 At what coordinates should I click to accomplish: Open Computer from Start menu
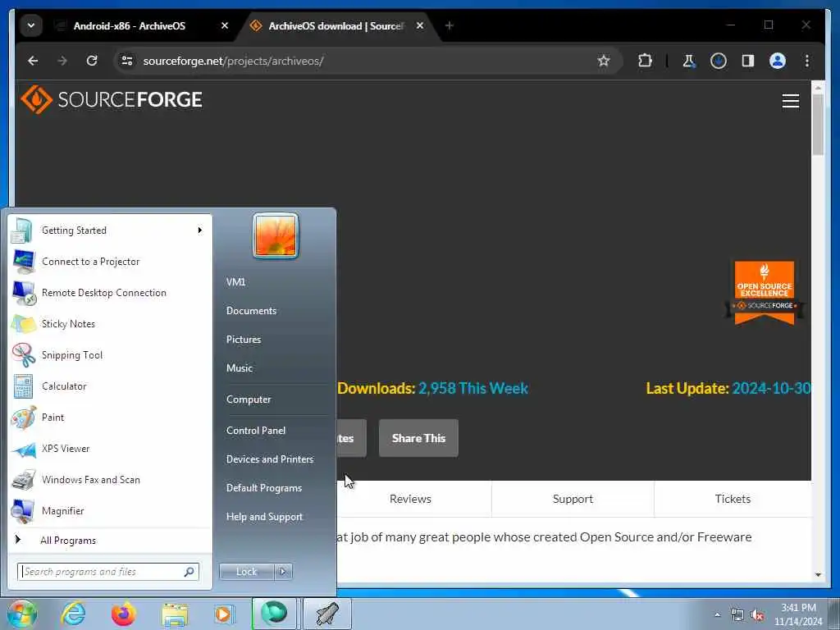[x=249, y=399]
